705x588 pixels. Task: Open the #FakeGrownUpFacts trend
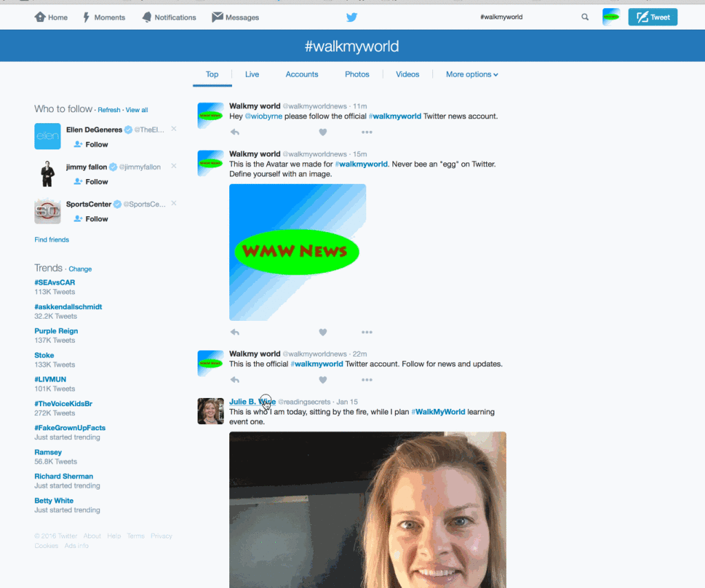[70, 428]
